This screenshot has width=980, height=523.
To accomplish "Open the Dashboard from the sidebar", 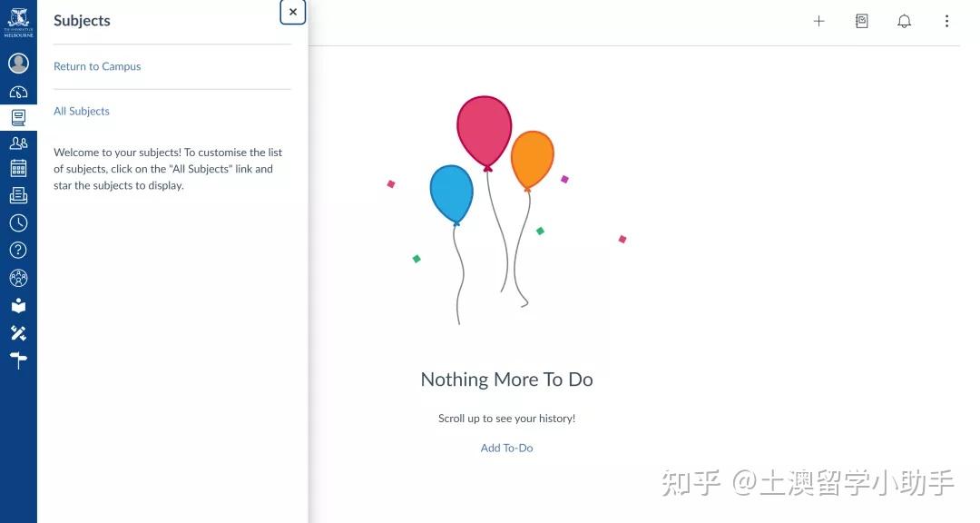I will point(18,91).
